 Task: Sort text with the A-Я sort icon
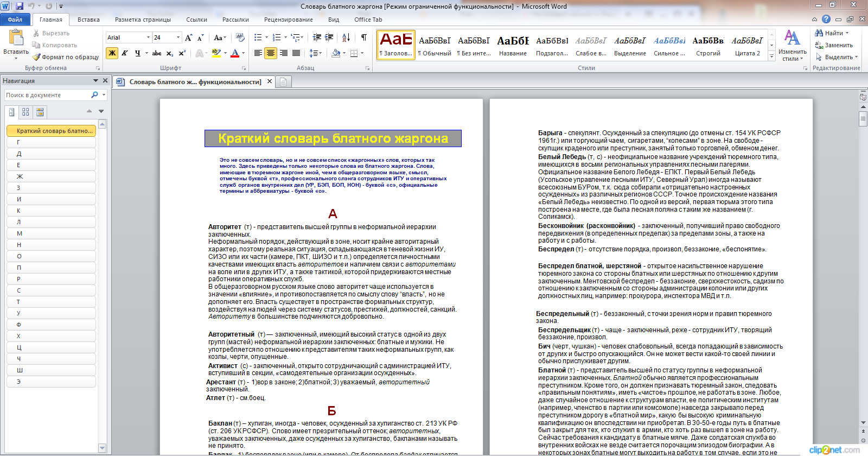346,37
